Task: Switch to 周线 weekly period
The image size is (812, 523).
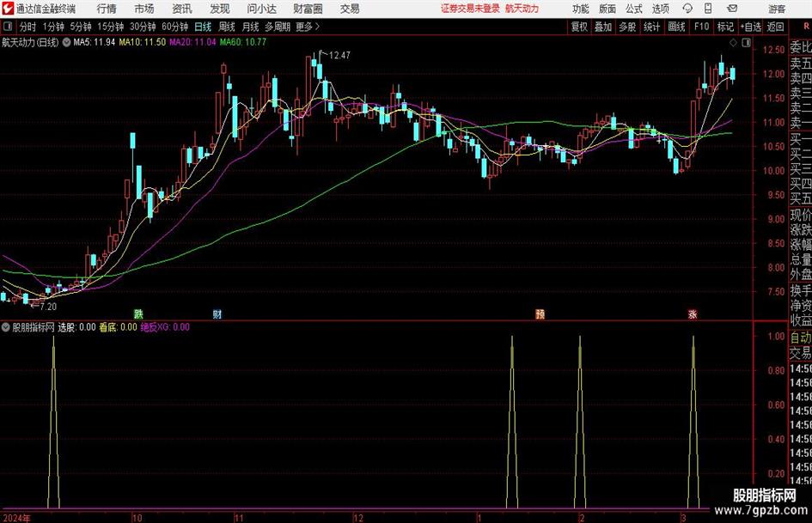Action: coord(227,27)
